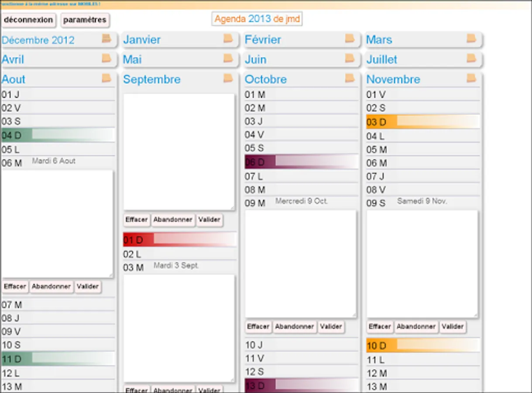Open the note icon for Mars

(x=471, y=38)
